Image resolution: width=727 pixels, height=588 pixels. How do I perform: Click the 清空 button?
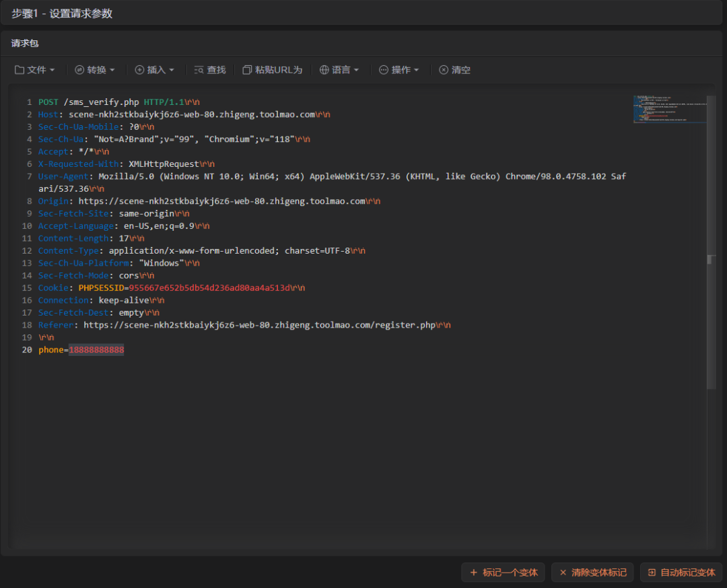455,70
